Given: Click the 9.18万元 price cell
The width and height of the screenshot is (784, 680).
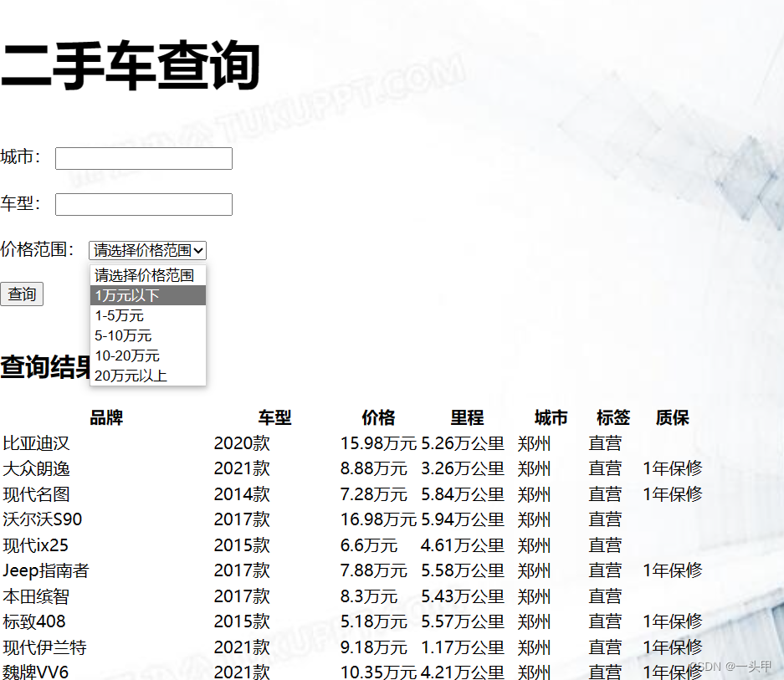Looking at the screenshot, I should point(374,647).
